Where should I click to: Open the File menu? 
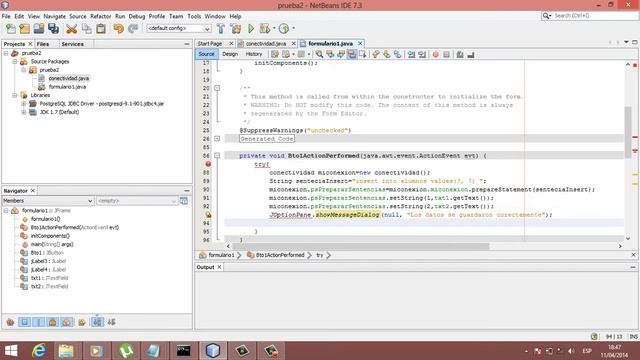click(6, 16)
